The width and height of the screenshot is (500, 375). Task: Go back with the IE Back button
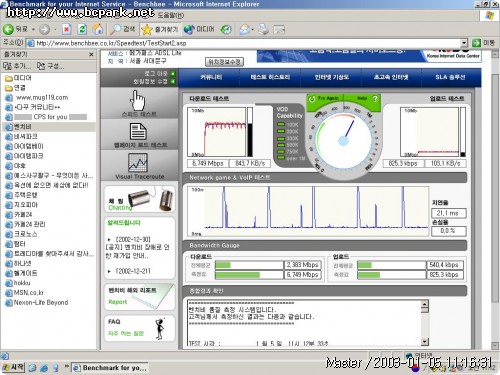(15, 29)
